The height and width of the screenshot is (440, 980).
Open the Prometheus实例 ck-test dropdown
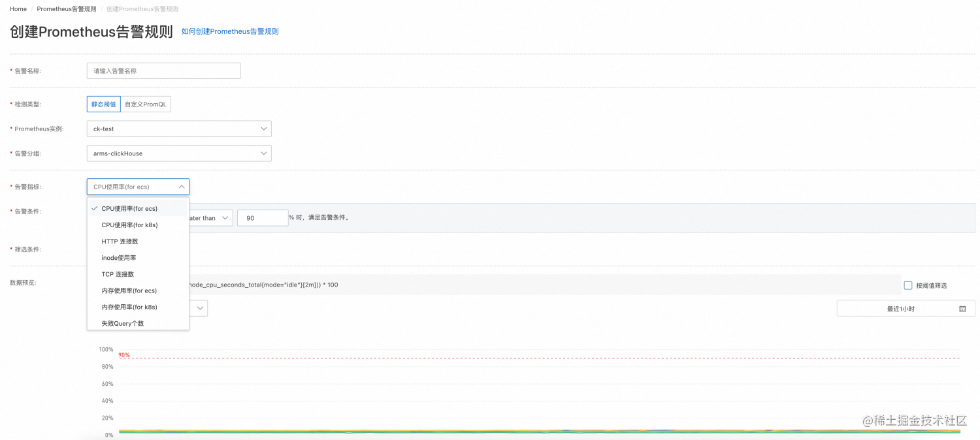pos(179,129)
